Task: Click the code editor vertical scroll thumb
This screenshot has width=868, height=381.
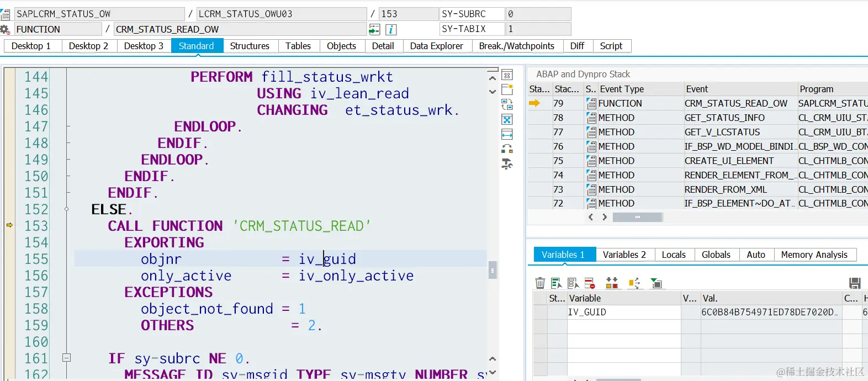Action: pos(493,270)
